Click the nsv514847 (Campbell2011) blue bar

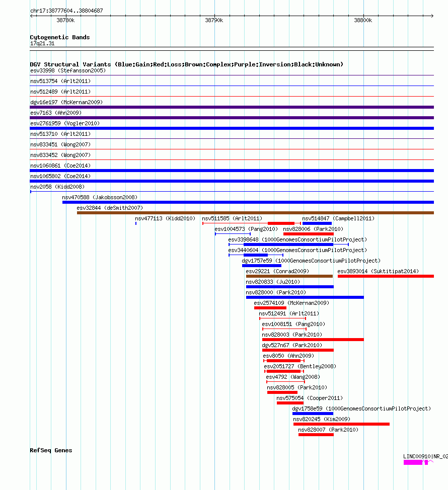coord(317,223)
